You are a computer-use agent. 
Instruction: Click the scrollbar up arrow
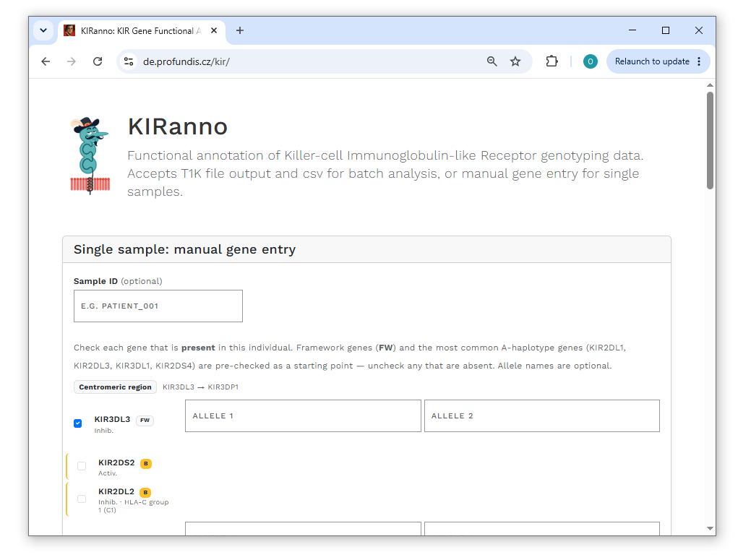pyautogui.click(x=710, y=85)
